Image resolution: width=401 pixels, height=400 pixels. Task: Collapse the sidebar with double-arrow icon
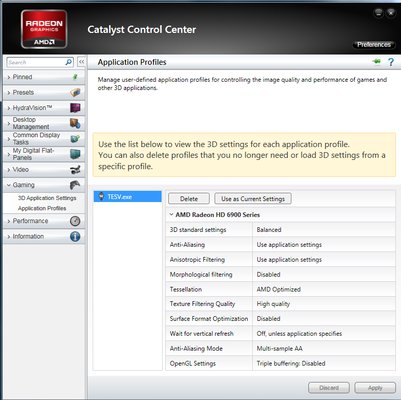click(x=81, y=62)
